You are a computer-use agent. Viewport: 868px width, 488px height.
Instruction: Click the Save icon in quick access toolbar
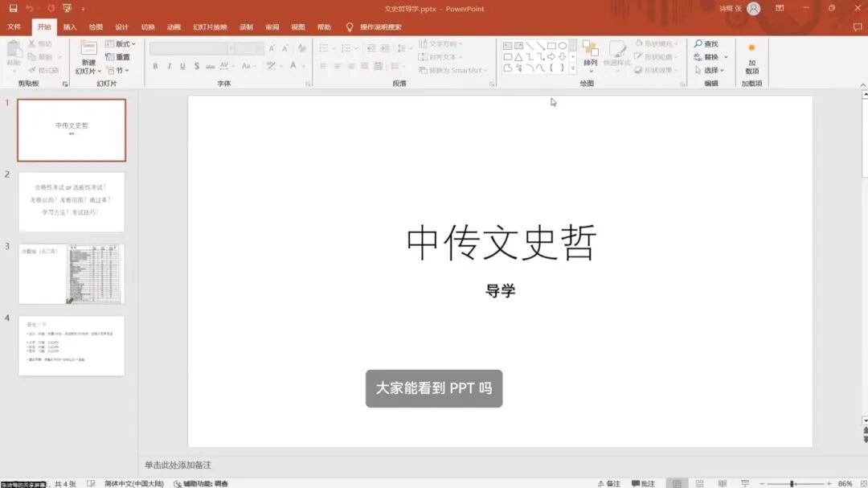(x=13, y=8)
